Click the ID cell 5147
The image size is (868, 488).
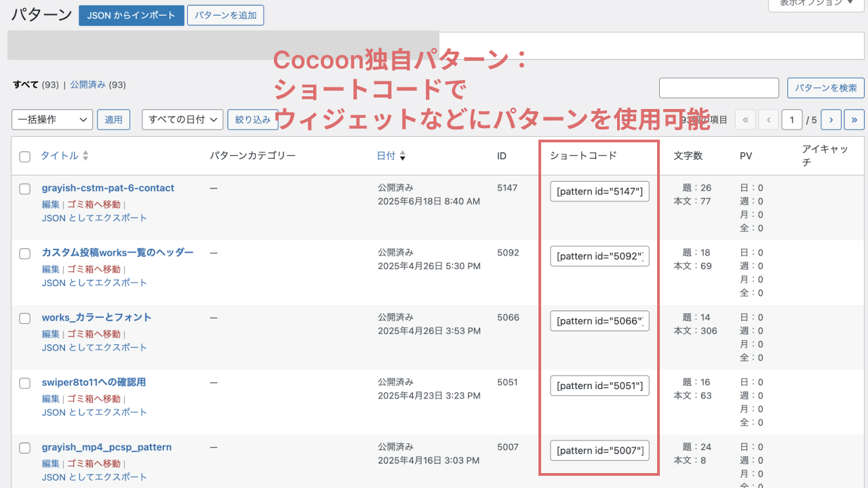tap(507, 188)
